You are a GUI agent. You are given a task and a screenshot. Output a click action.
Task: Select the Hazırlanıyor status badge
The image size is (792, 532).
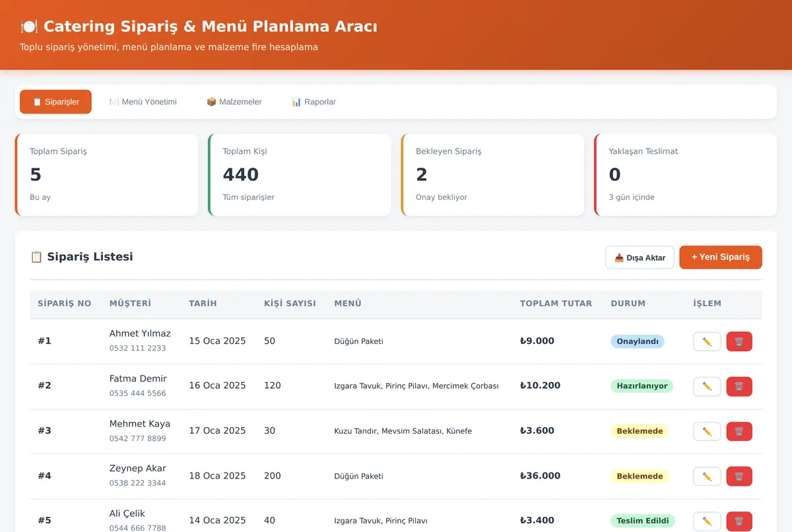[642, 386]
